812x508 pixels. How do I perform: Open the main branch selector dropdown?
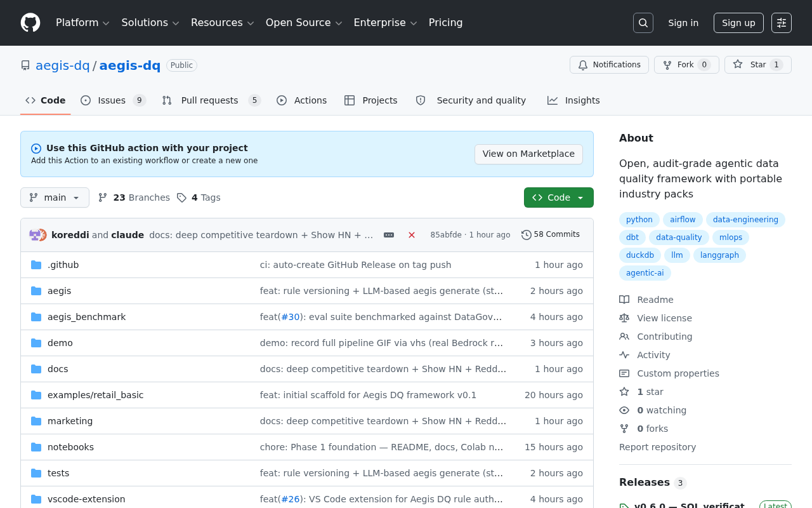(x=55, y=197)
